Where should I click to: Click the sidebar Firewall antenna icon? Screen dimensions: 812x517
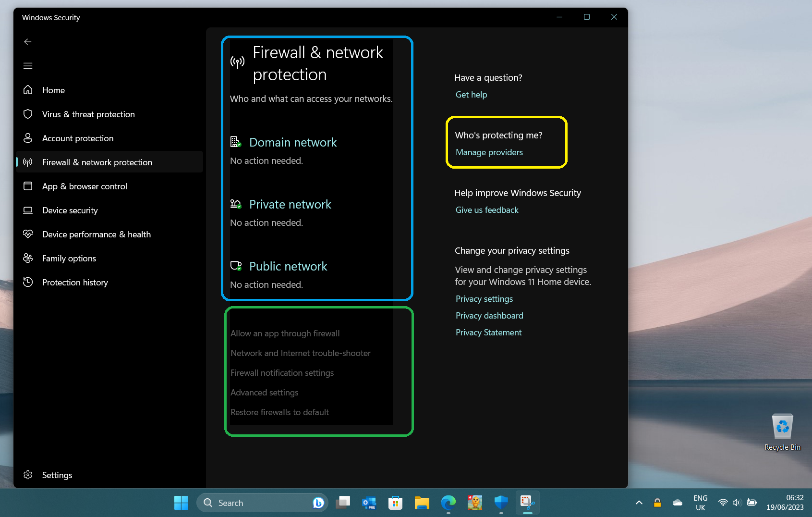pyautogui.click(x=28, y=162)
